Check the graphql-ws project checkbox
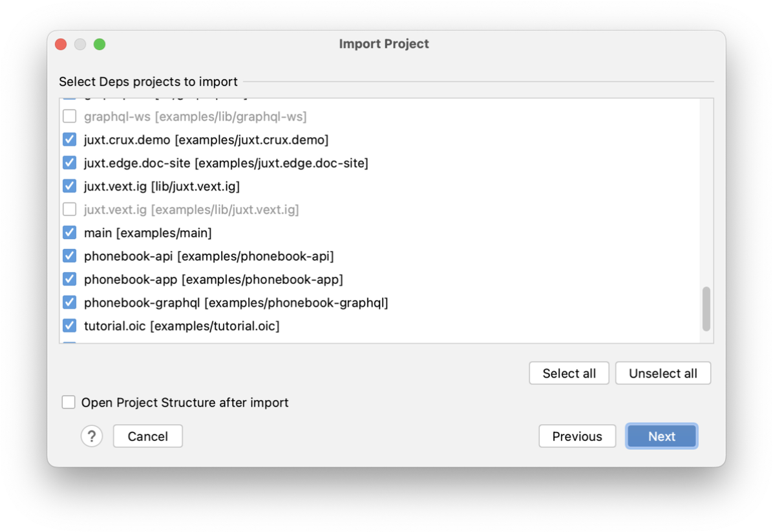 [x=70, y=116]
